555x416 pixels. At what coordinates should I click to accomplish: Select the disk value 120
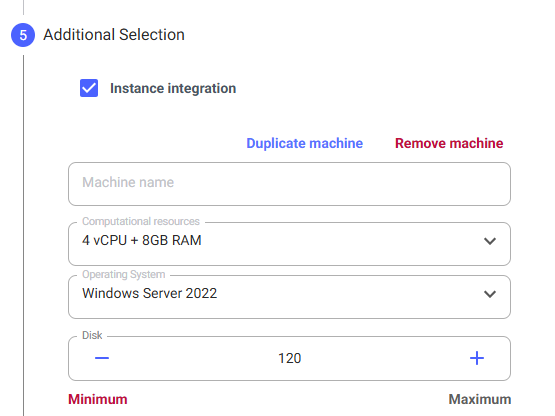[290, 358]
